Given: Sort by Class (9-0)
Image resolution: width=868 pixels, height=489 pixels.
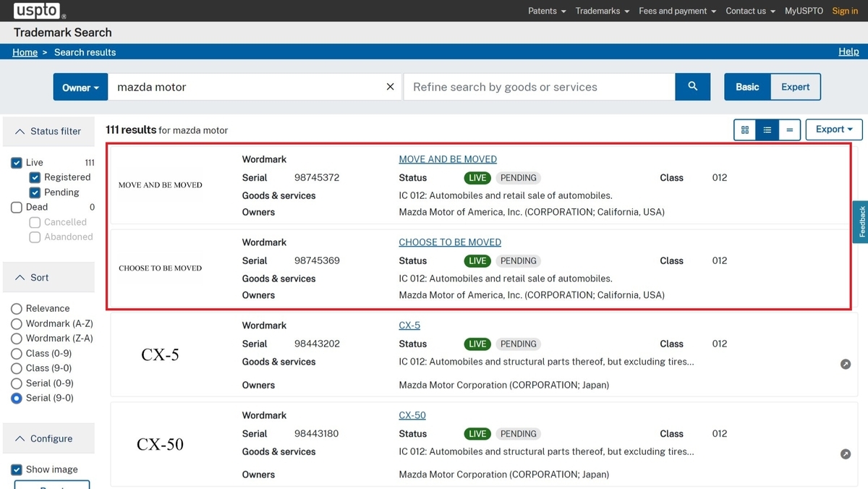Looking at the screenshot, I should [17, 368].
